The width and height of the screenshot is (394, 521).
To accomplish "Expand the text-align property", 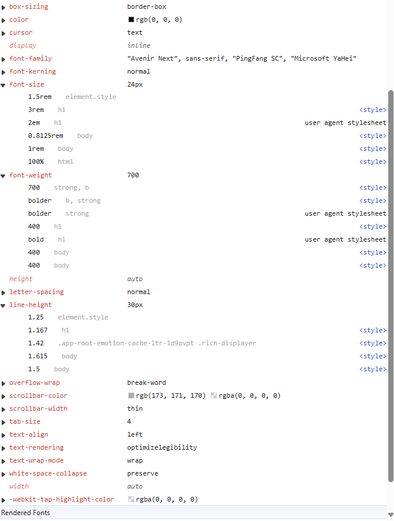I will pos(3,435).
